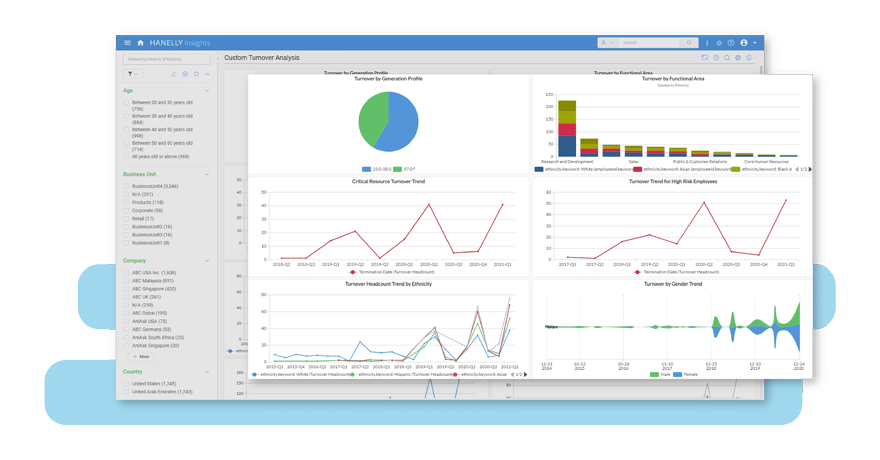Collapse all filters with up chevron icon

click(207, 74)
